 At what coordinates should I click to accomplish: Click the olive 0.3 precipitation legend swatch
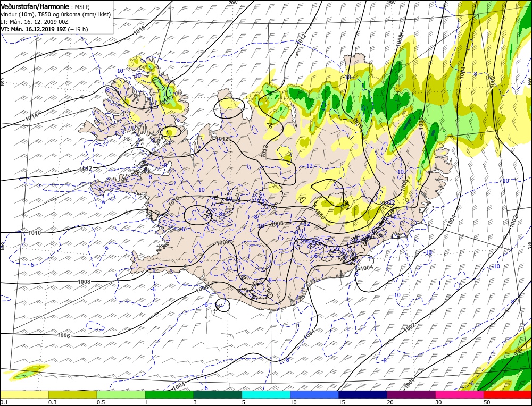72,394
